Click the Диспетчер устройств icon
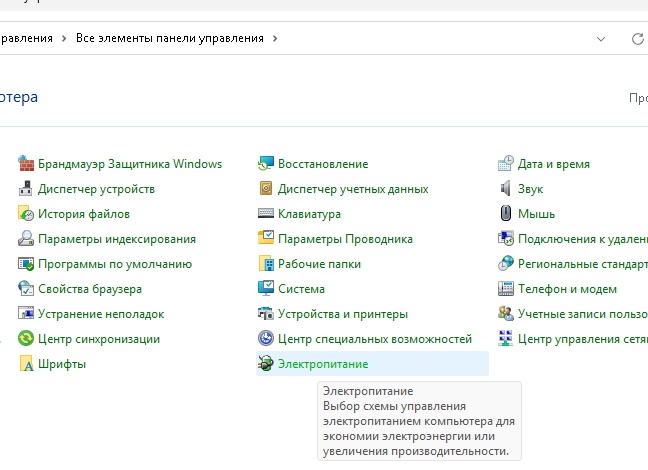 pos(26,188)
